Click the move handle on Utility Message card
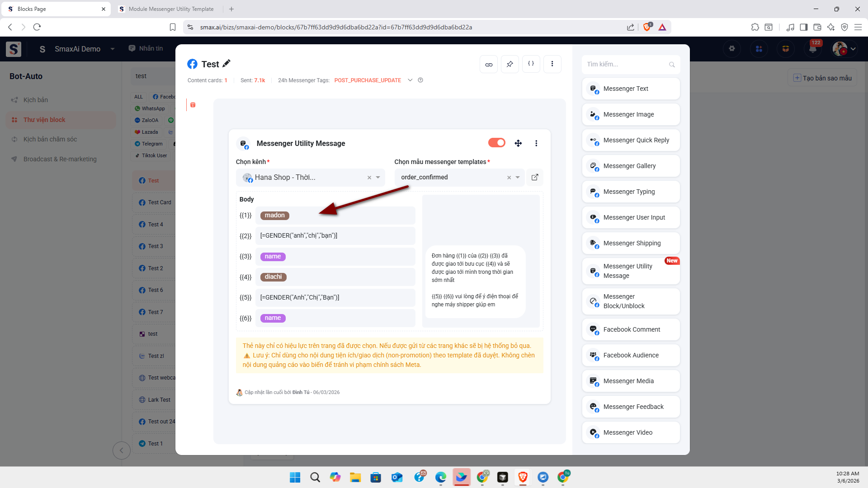Screen dimensions: 868x488 click(x=518, y=143)
